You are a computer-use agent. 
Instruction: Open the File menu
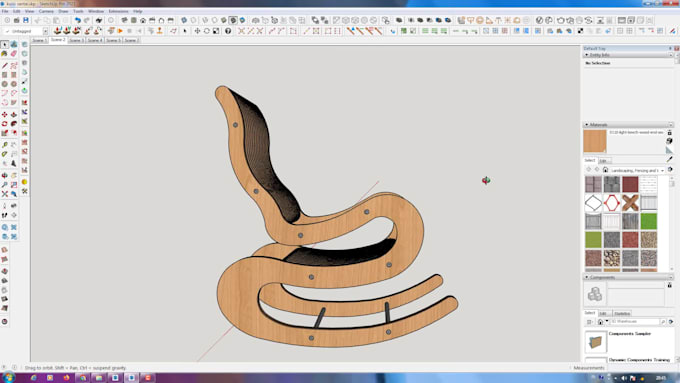pos(5,11)
